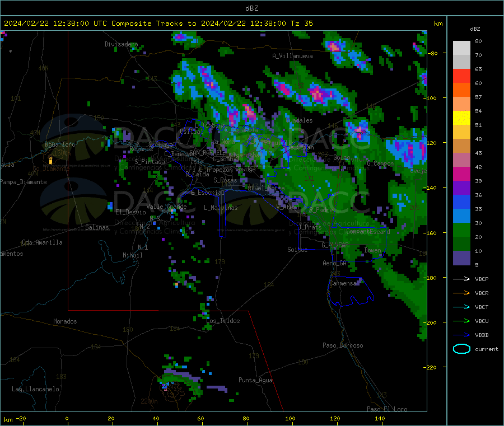The image size is (504, 426).
Task: Click the green VBCU arrow in legend
Action: (x=461, y=321)
